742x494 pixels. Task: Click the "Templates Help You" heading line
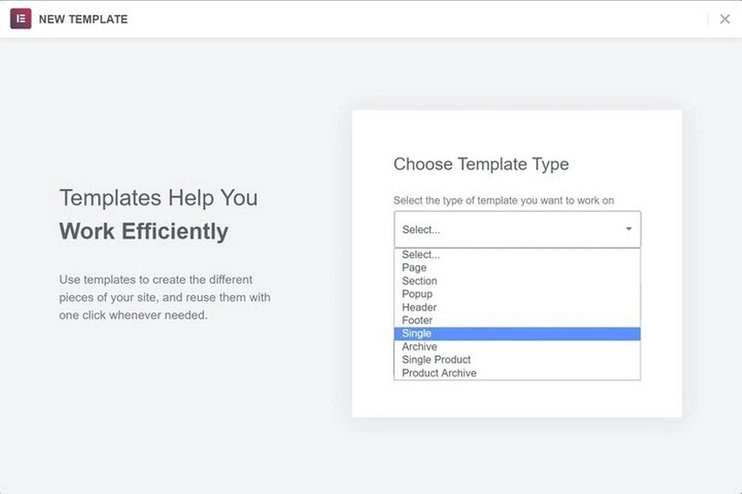pos(158,198)
